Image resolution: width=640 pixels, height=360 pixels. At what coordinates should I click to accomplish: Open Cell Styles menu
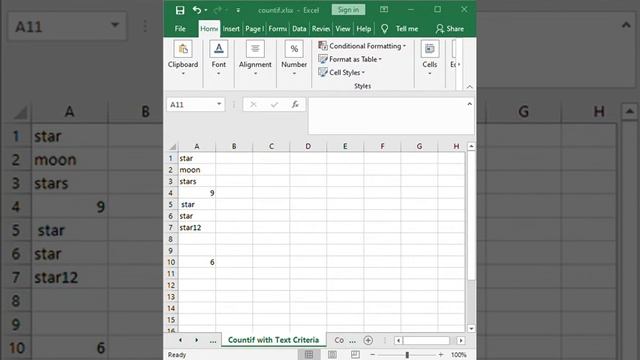(x=342, y=72)
